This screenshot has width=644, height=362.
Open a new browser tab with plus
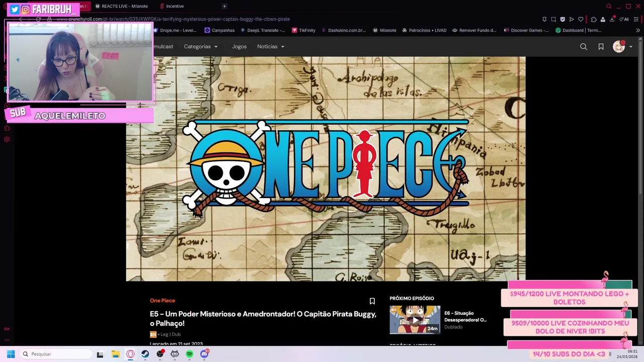[224, 6]
